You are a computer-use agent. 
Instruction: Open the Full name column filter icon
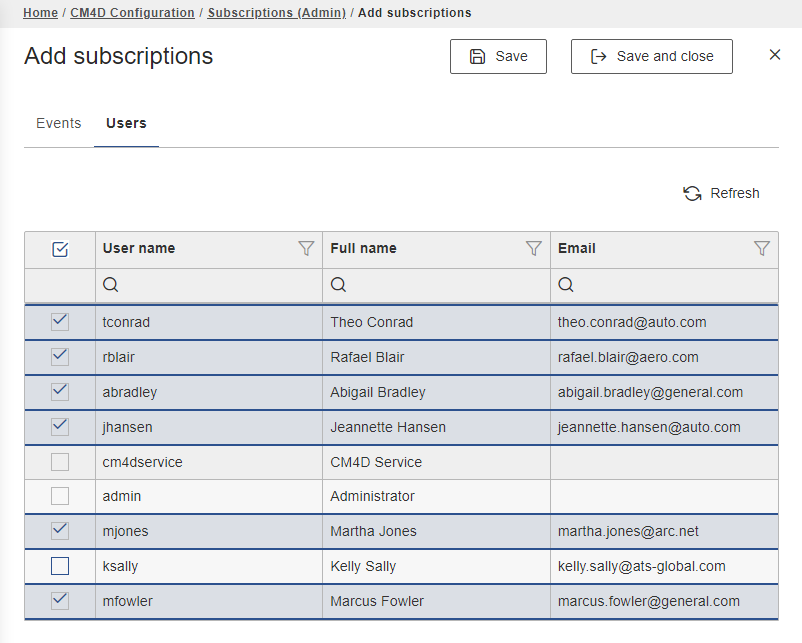pos(534,249)
